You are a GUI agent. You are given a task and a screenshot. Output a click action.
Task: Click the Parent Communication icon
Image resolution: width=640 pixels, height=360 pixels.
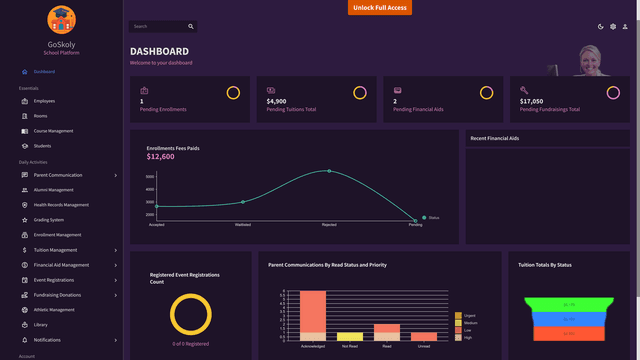click(24, 175)
